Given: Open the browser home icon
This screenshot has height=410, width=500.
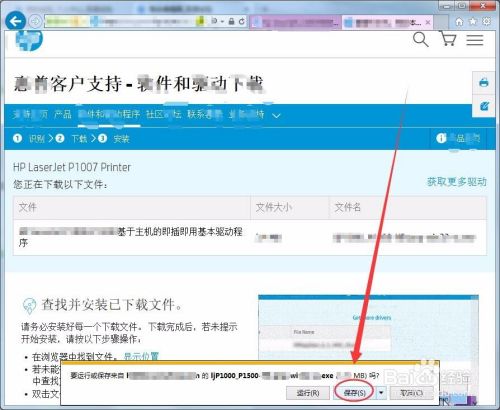Looking at the screenshot, I should [x=459, y=22].
